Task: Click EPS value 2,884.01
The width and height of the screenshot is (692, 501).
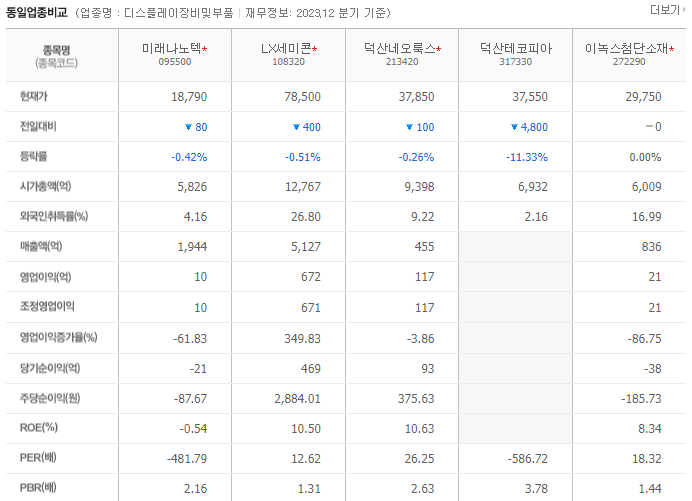Action: [297, 399]
